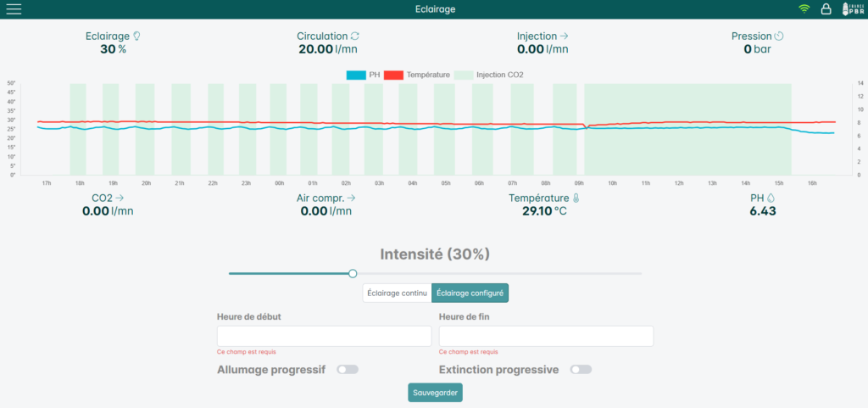
Task: Click the droplet icon beside PH
Action: (x=771, y=198)
